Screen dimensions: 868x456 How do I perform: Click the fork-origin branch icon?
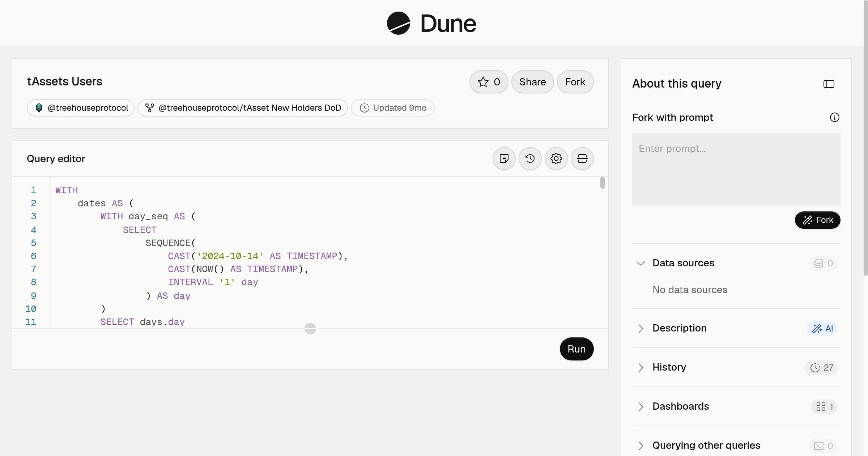point(149,108)
